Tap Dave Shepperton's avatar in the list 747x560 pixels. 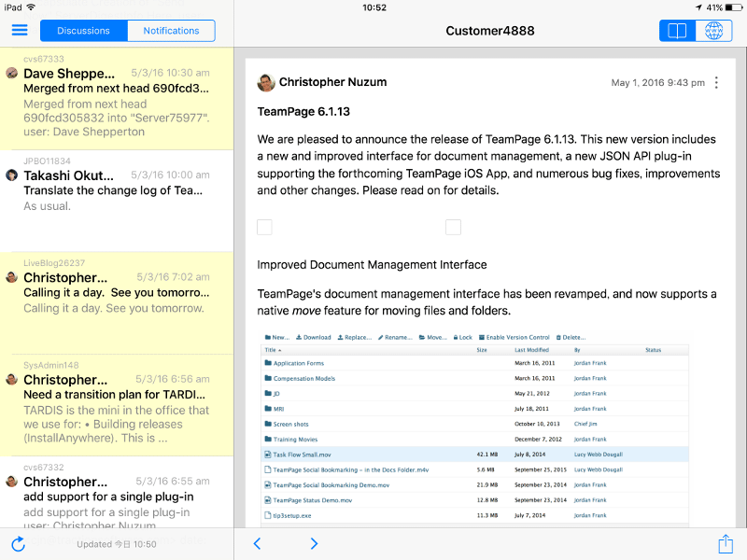[12, 73]
